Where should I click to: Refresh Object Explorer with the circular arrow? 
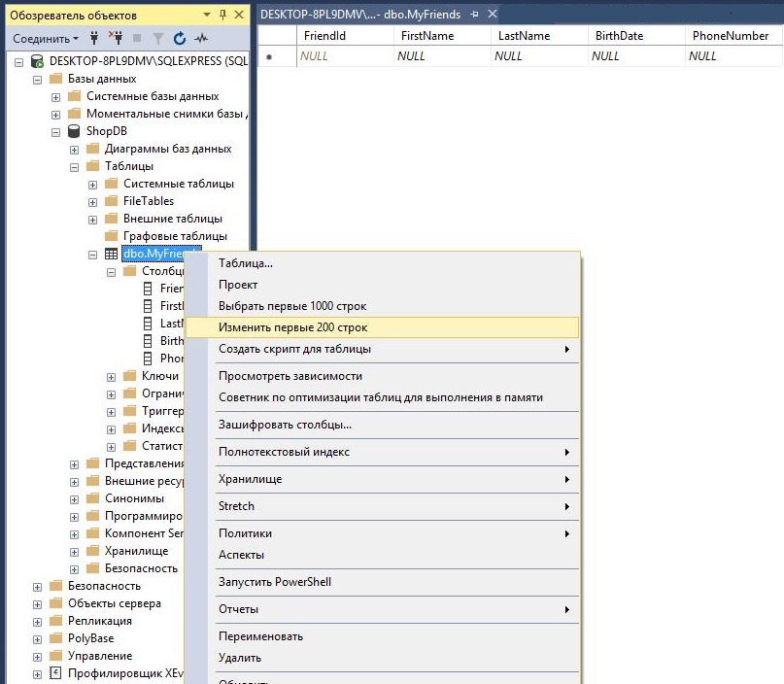(x=179, y=39)
